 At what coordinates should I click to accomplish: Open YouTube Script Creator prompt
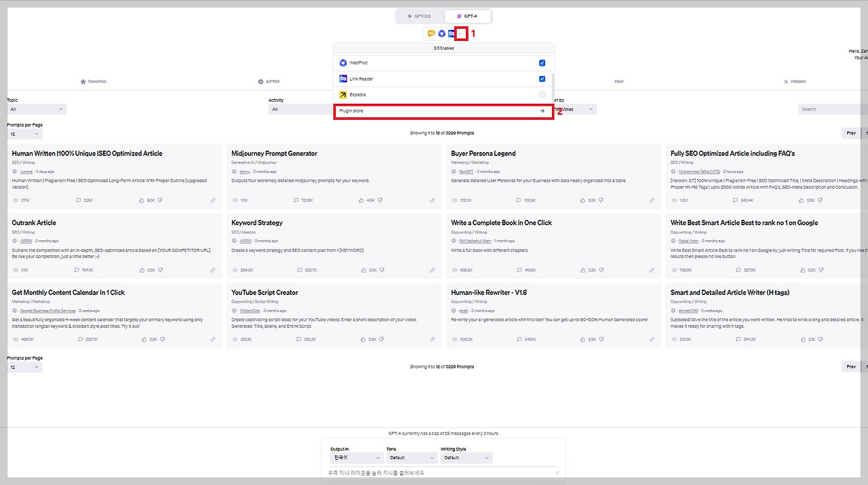264,292
